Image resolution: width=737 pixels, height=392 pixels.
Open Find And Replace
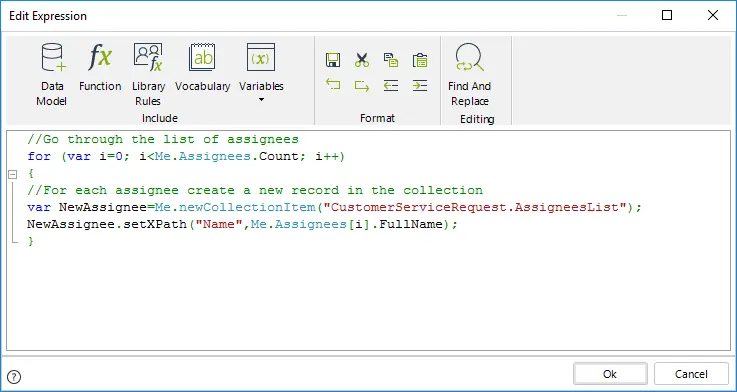(x=469, y=74)
